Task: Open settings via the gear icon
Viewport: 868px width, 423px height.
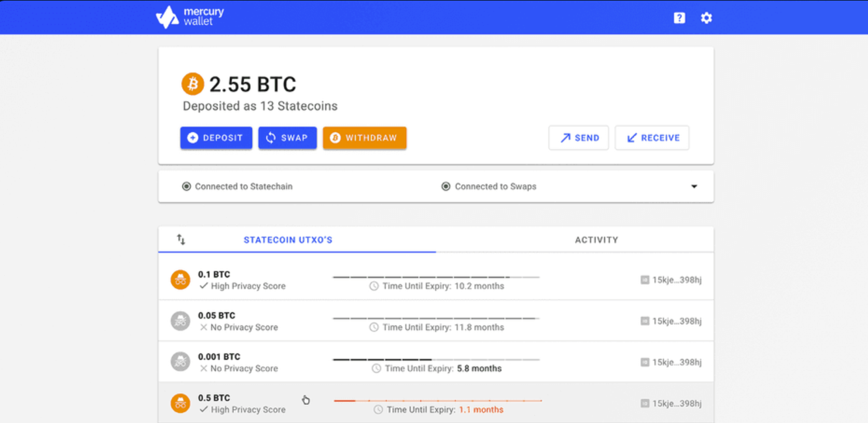Action: pyautogui.click(x=706, y=18)
